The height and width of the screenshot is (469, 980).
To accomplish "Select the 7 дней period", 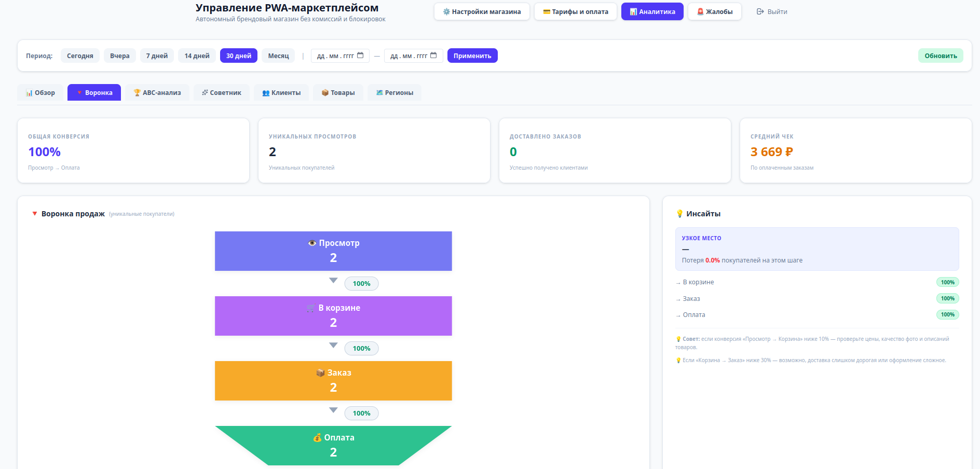I will point(157,56).
